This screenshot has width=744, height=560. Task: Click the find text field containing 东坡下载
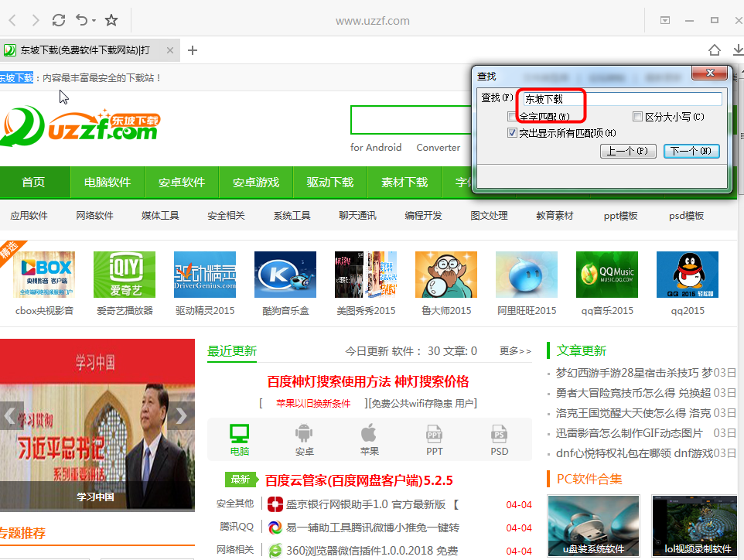click(623, 99)
